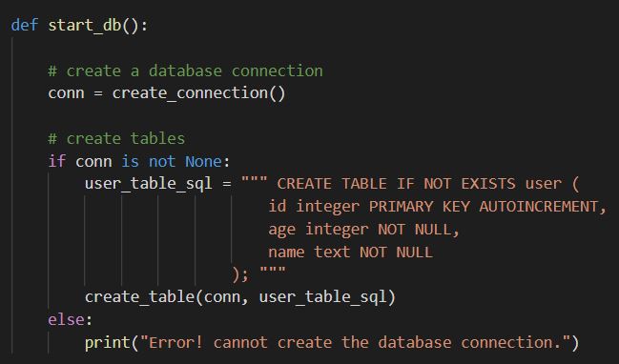This screenshot has width=619, height=364.
Task: Click the closing triple quotes
Action: [273, 271]
